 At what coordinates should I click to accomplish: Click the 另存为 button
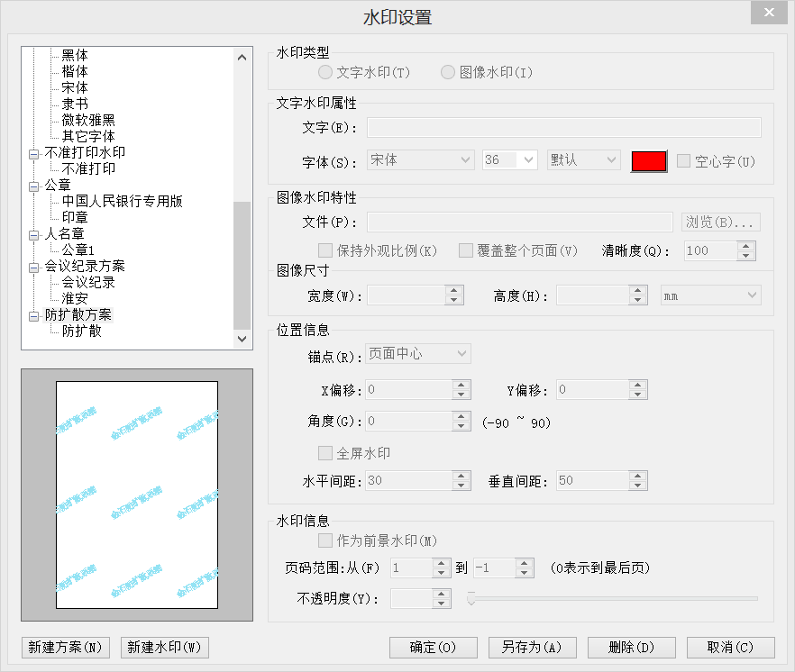tap(532, 648)
